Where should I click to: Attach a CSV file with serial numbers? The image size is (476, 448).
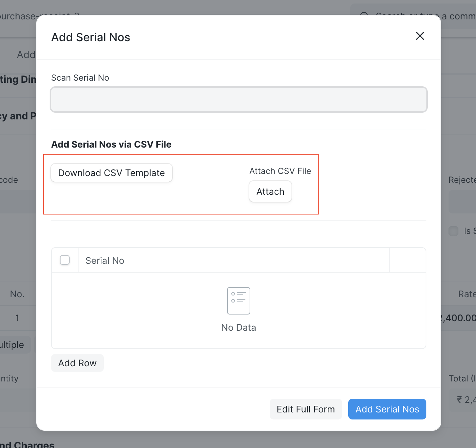point(270,191)
